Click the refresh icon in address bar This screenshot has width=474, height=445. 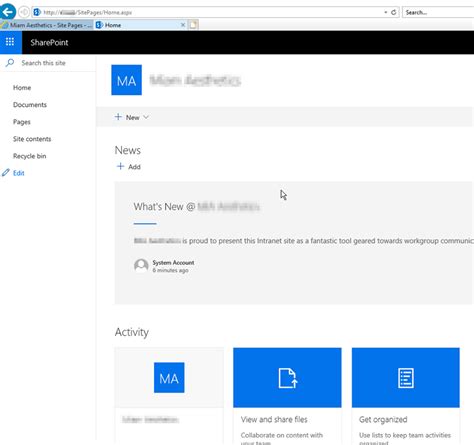pos(394,12)
